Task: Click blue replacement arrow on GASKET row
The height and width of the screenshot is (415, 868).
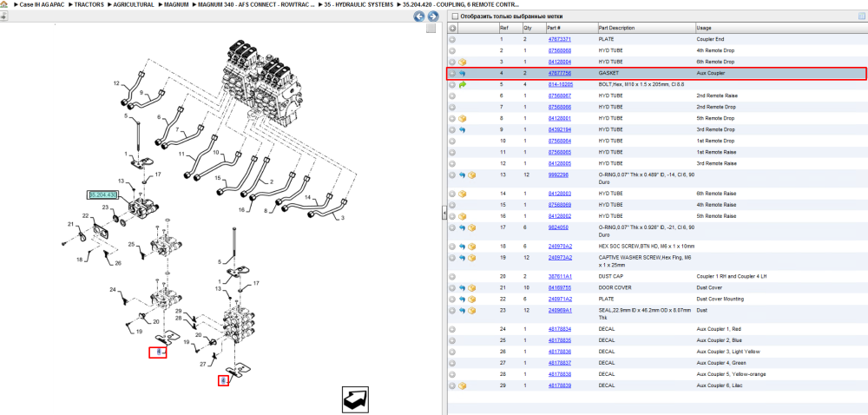Action: [463, 73]
